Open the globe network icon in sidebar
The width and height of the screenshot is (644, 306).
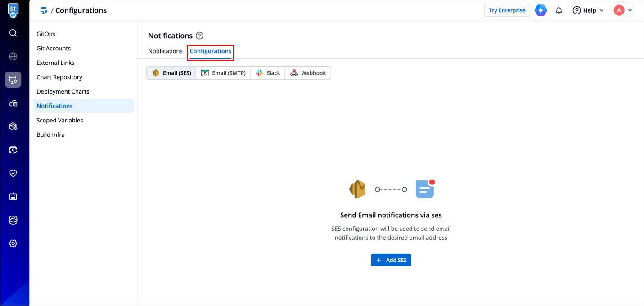coord(13,56)
